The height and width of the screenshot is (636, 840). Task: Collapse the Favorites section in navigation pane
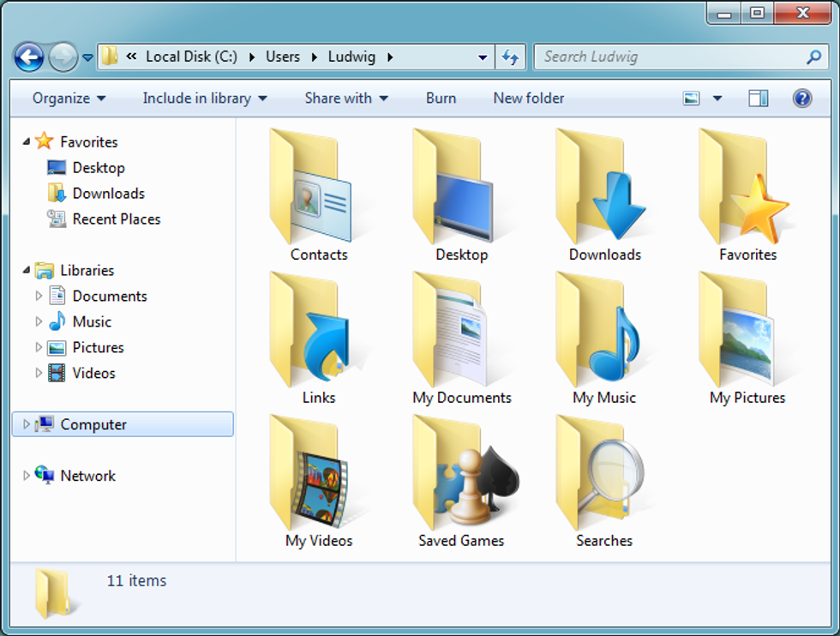(x=26, y=142)
